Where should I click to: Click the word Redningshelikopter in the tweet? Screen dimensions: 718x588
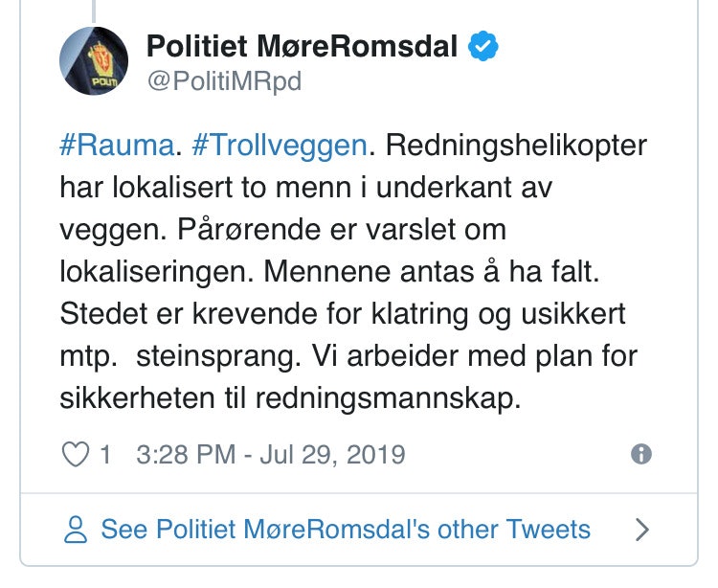pos(516,147)
